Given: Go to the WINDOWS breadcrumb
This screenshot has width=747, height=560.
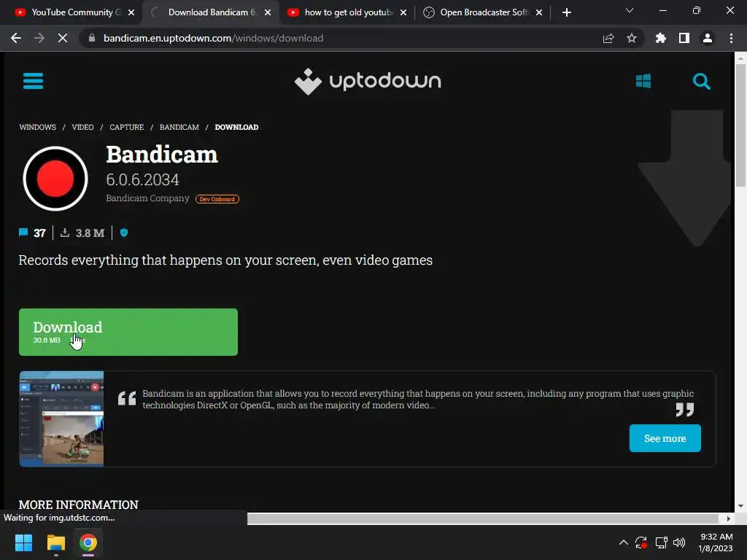Looking at the screenshot, I should [x=38, y=127].
